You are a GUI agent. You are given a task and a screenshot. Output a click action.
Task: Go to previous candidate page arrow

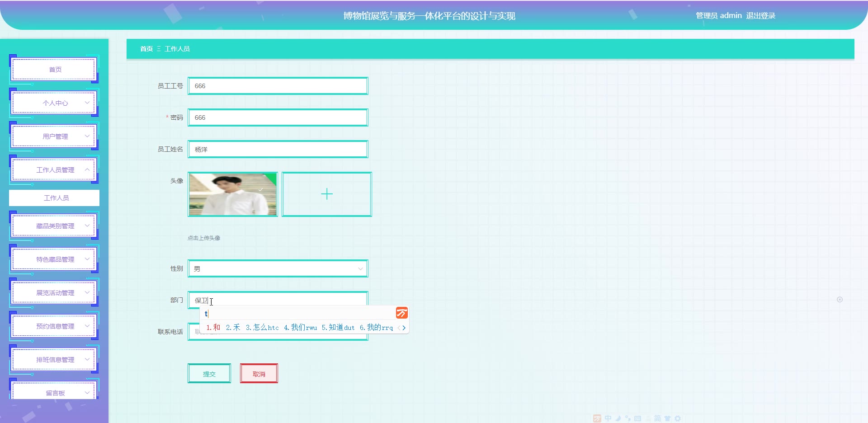(x=399, y=328)
